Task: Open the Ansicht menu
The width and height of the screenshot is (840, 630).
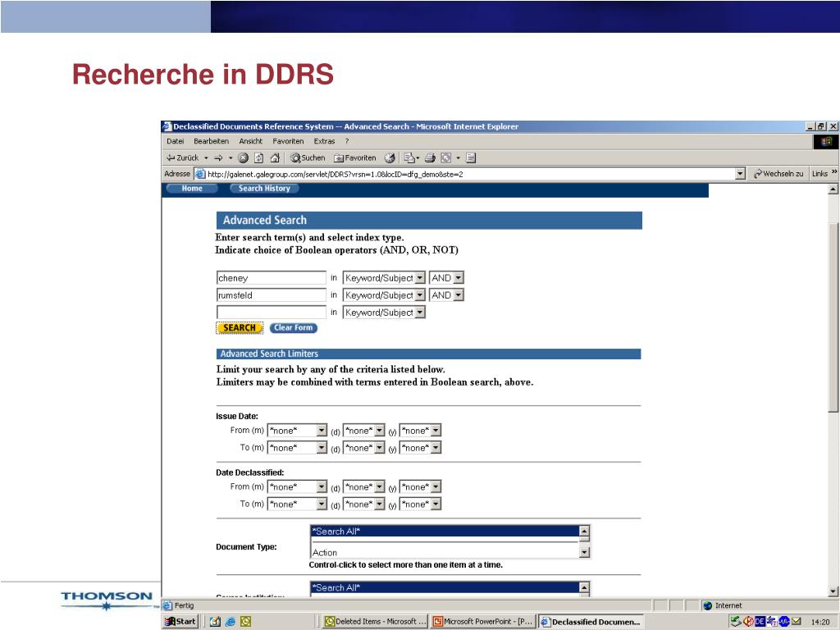Action: 251,141
